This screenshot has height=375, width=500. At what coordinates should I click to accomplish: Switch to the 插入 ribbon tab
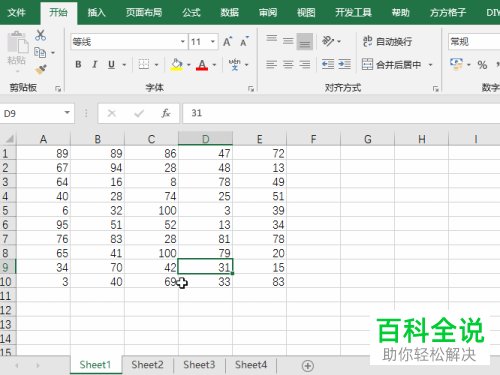(x=96, y=13)
